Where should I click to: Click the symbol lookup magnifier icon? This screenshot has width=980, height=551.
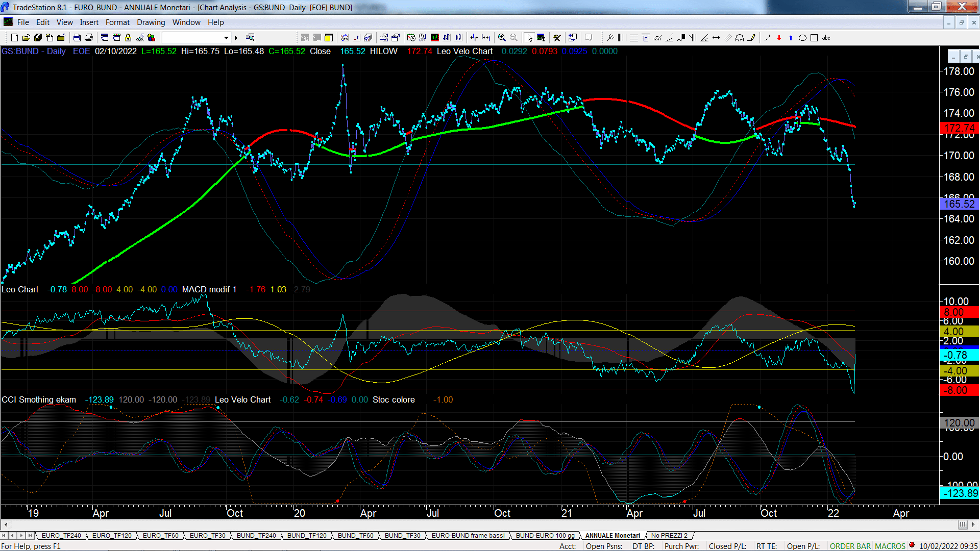250,37
